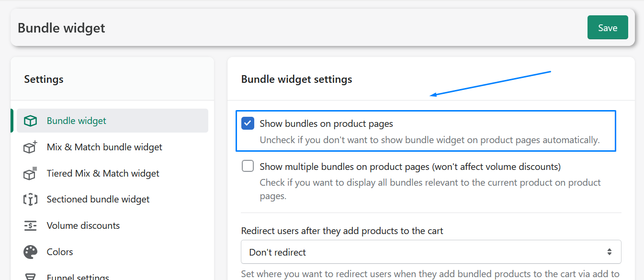The height and width of the screenshot is (280, 644).
Task: Click the Bundle widget page title
Action: [61, 28]
